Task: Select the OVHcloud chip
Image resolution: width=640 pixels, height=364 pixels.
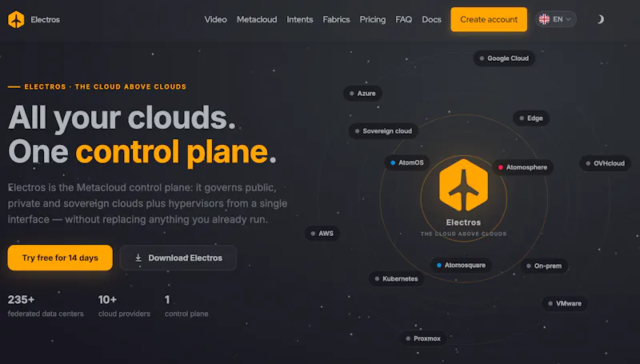Action: coord(606,163)
